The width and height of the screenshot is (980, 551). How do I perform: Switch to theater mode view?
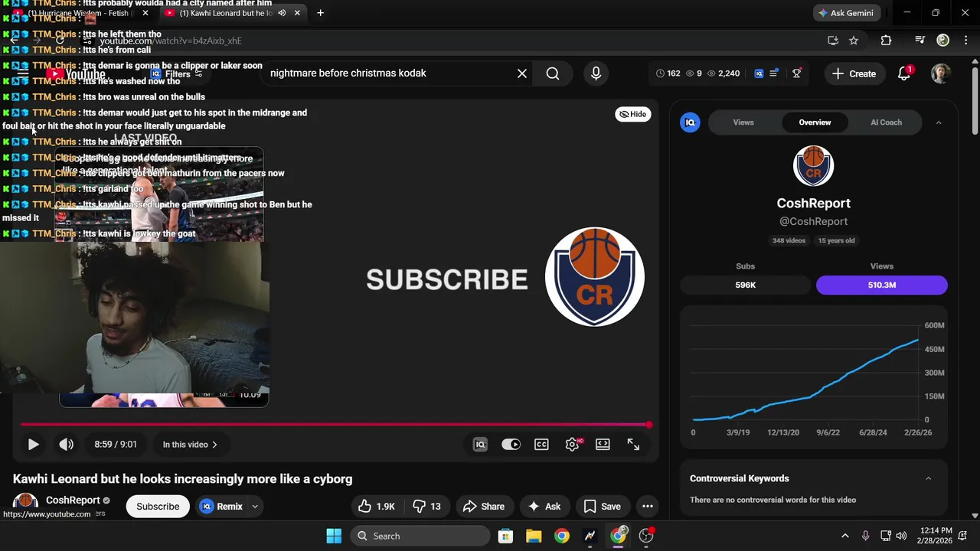[603, 444]
